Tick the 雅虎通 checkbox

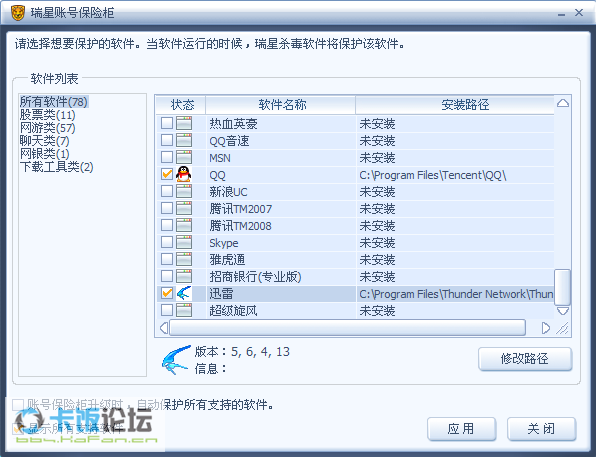point(167,259)
